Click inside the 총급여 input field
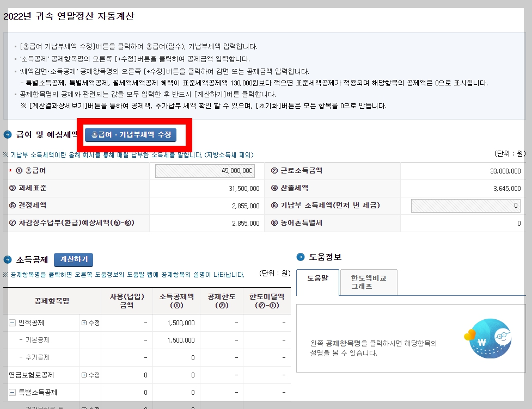Screen dimensions: 532x409 coord(204,170)
